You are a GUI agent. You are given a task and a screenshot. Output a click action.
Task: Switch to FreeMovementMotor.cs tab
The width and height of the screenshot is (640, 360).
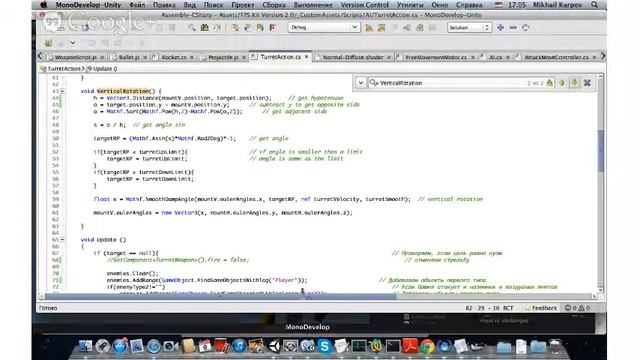tap(436, 57)
